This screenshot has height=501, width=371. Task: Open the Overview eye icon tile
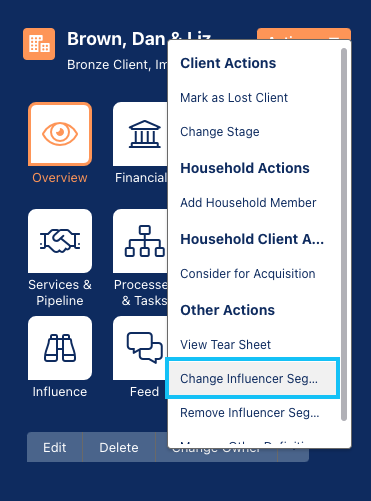[60, 134]
